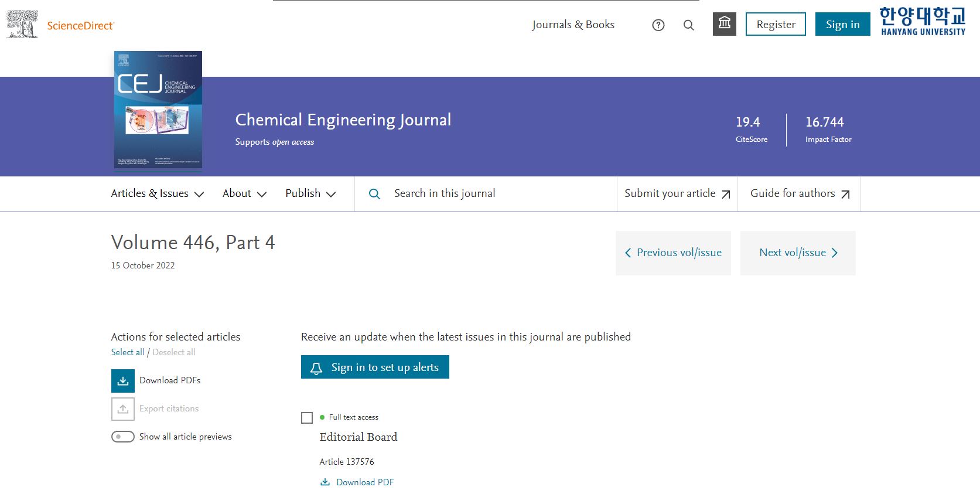Go to Previous vol/issue
Image resolution: width=980 pixels, height=497 pixels.
coord(673,253)
